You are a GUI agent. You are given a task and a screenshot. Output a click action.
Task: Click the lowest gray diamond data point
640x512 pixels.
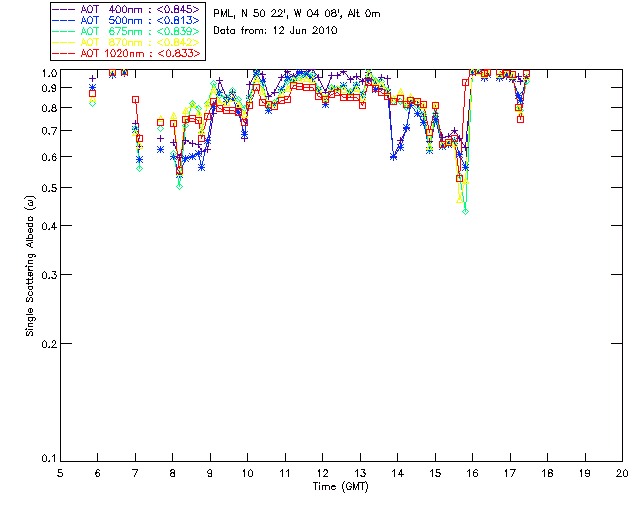pyautogui.click(x=465, y=211)
